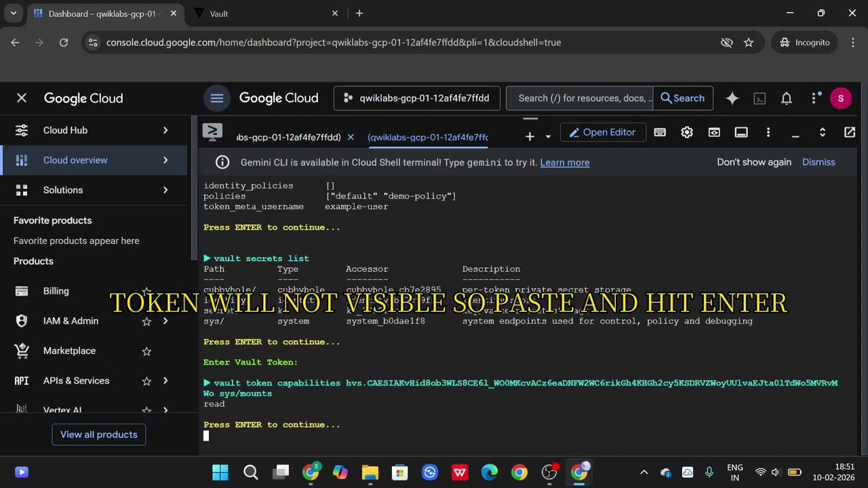Show hidden system tray icons
868x488 pixels.
[644, 472]
